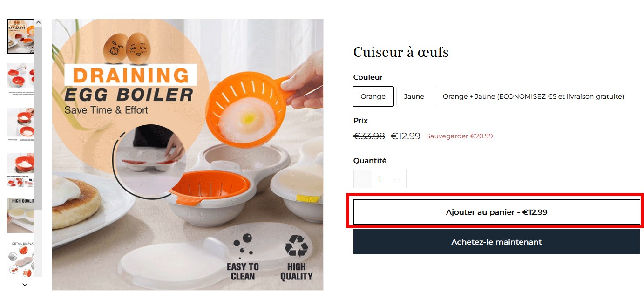The image size is (644, 293).
Task: Click the quantity input field
Action: 380,179
